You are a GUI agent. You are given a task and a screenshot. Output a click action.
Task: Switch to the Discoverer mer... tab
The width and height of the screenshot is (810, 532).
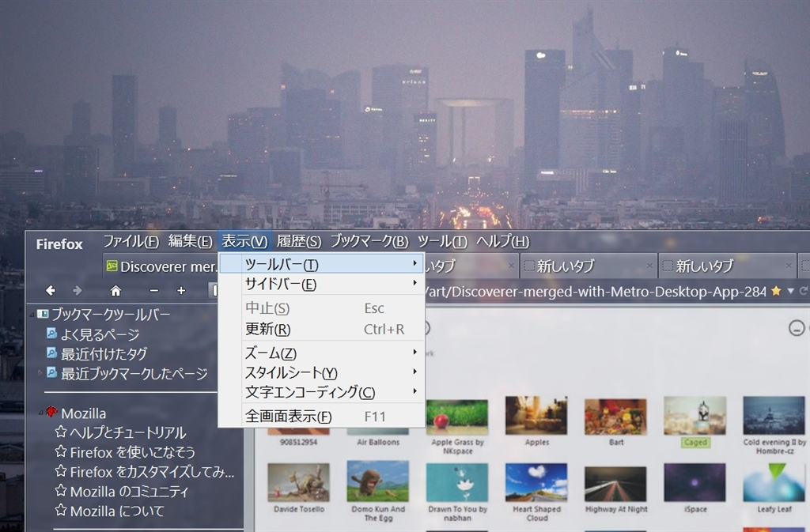click(161, 266)
